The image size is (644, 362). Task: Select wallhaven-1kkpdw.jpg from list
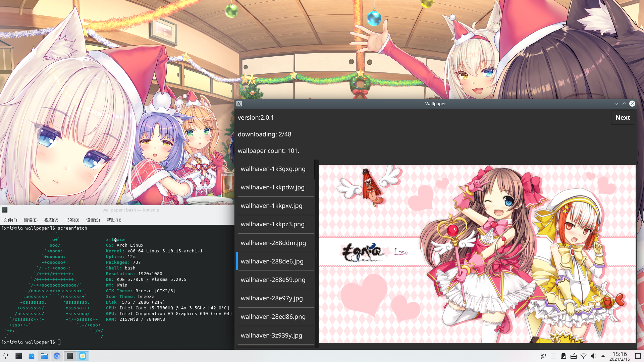coord(272,187)
